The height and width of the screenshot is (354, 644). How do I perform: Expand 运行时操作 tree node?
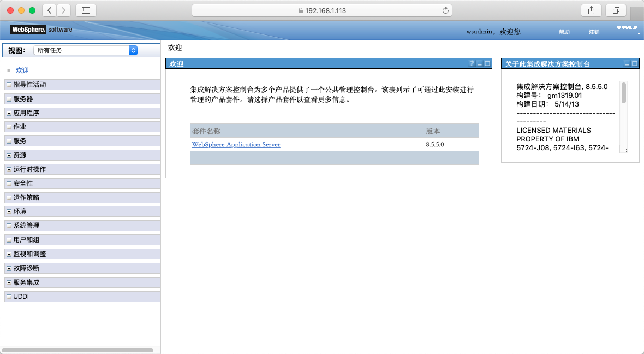tap(9, 169)
